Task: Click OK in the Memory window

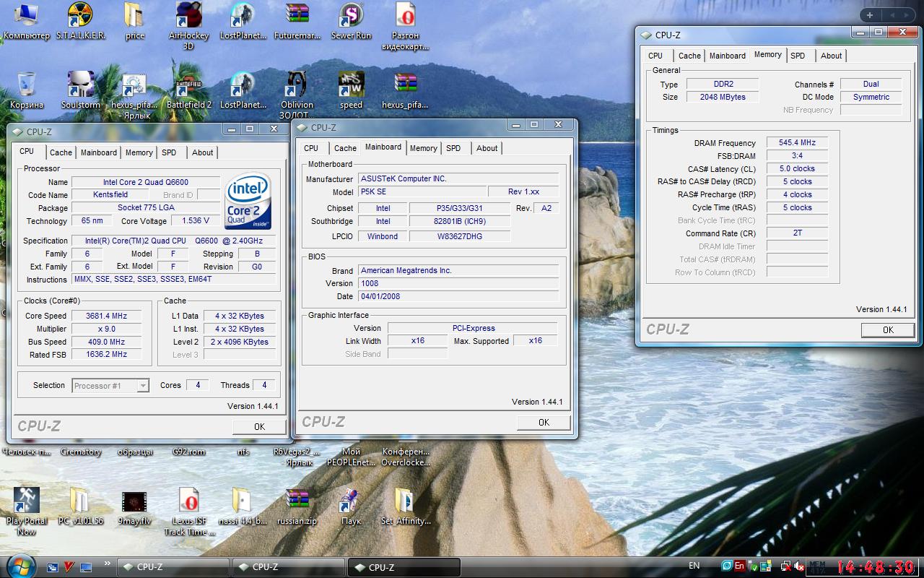Action: tap(888, 329)
